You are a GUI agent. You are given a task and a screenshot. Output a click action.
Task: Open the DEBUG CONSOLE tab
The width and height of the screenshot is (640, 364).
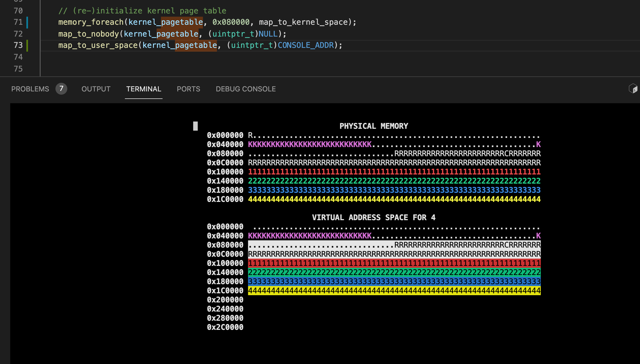[x=245, y=89]
